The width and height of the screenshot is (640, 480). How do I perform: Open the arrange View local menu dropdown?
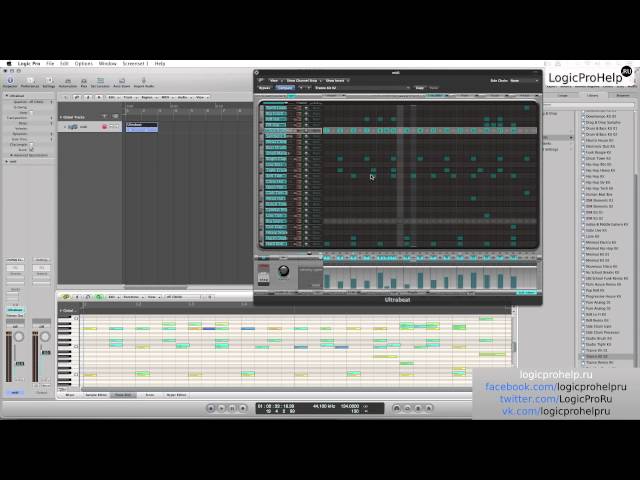click(x=202, y=98)
